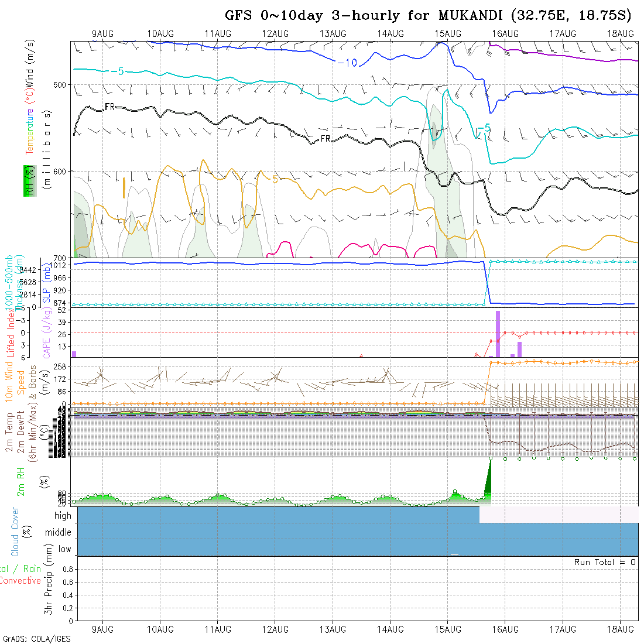Click the 'FR' freezing-level label near 9AUG
Image resolution: width=644 pixels, height=644 pixels.
109,107
